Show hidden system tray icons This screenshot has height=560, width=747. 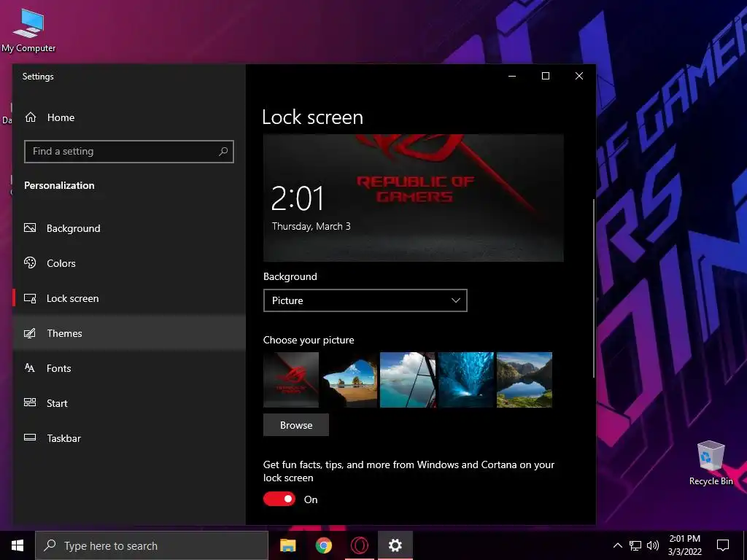617,545
